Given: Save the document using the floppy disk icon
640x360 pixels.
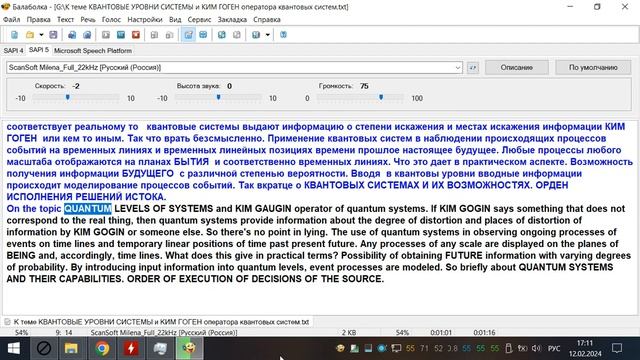Looking at the screenshot, I should (53, 35).
